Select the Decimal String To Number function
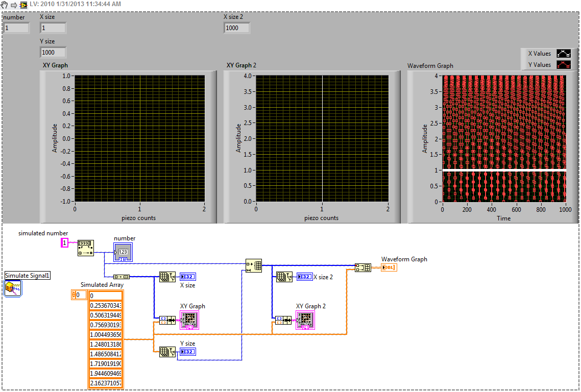Screen dimensions: 581x392 coord(86,248)
